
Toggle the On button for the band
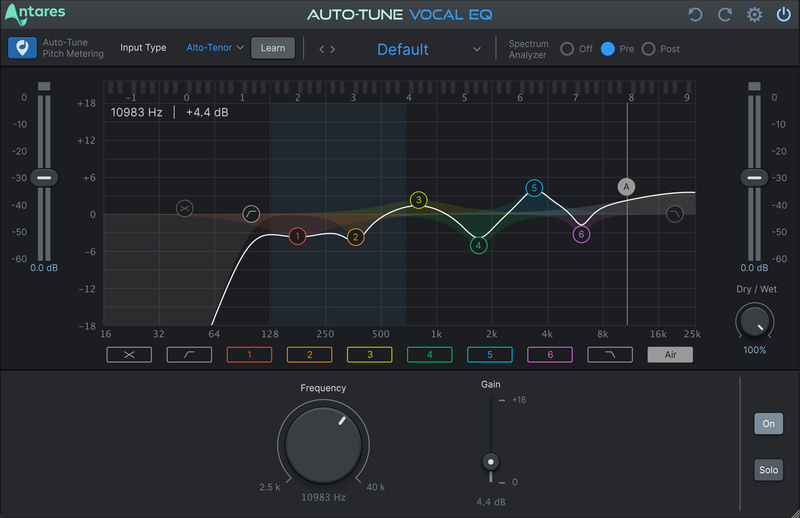coord(768,423)
